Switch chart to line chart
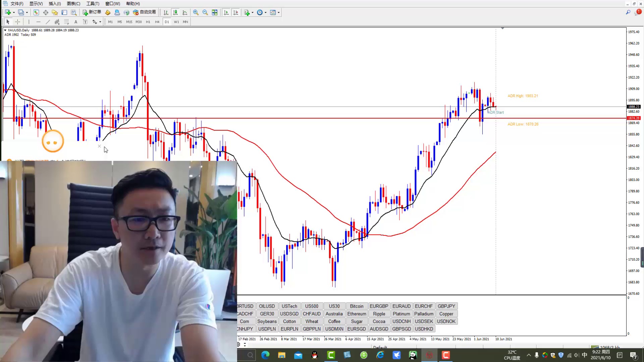Image resolution: width=644 pixels, height=362 pixels. pos(185,12)
